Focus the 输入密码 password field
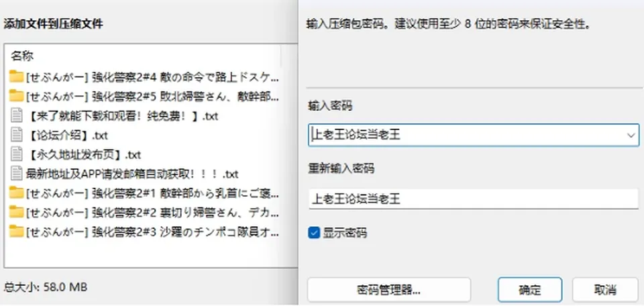 click(x=474, y=135)
